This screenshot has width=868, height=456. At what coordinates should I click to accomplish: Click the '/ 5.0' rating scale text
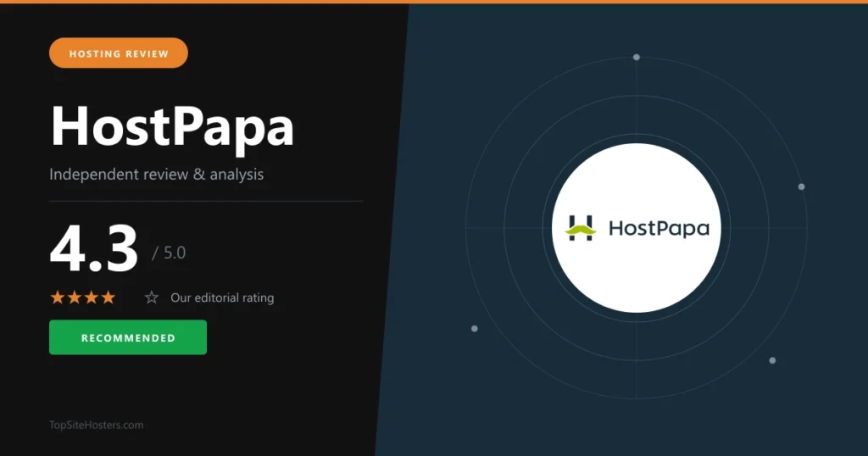coord(169,253)
